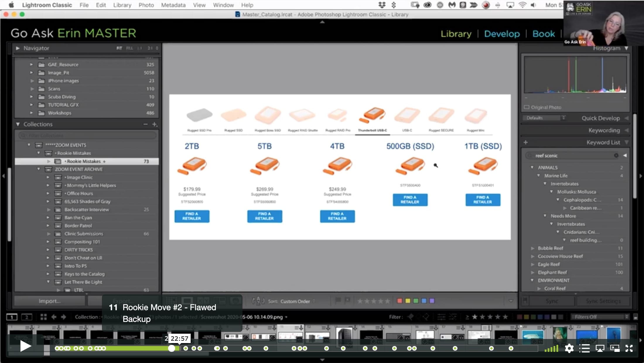This screenshot has height=363, width=644.
Task: Expand the GAE_Resource folder
Action: pyautogui.click(x=31, y=65)
